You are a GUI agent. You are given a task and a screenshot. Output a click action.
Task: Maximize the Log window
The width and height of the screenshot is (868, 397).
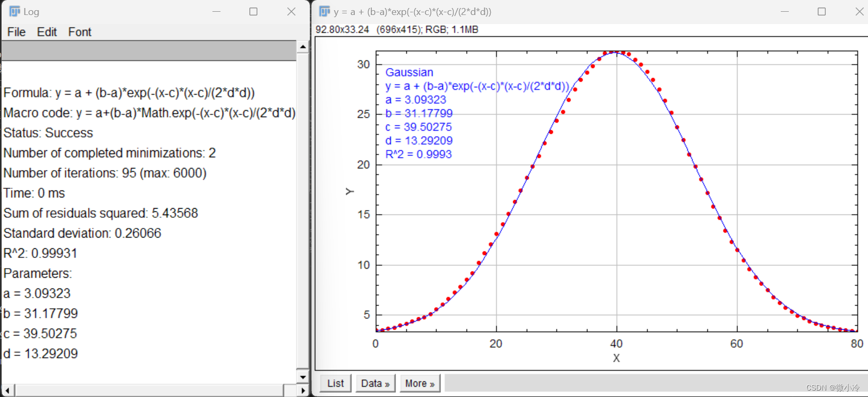254,11
